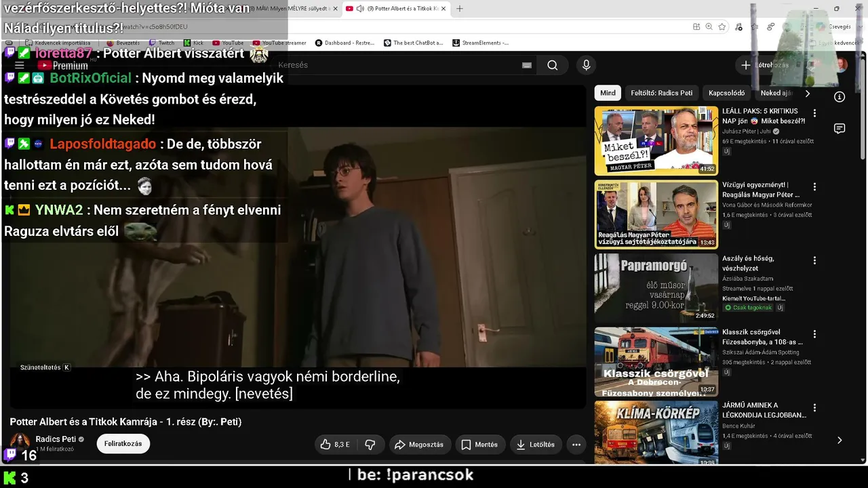
Task: Open the Létrehozás create button
Action: point(766,65)
